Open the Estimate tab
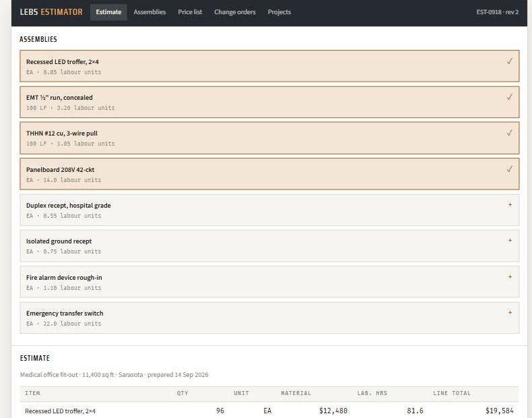532x418 pixels. [x=108, y=12]
